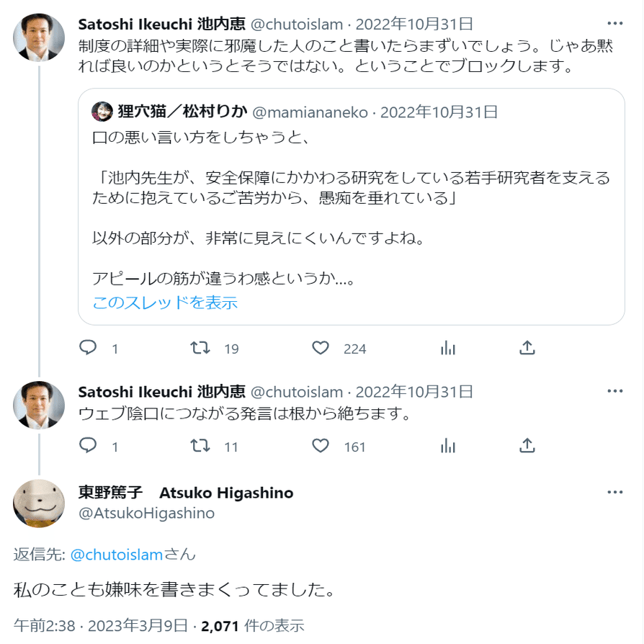
Task: Open the 午前2:38 · 2023年3月9日 timestamp
Action: pos(101,626)
